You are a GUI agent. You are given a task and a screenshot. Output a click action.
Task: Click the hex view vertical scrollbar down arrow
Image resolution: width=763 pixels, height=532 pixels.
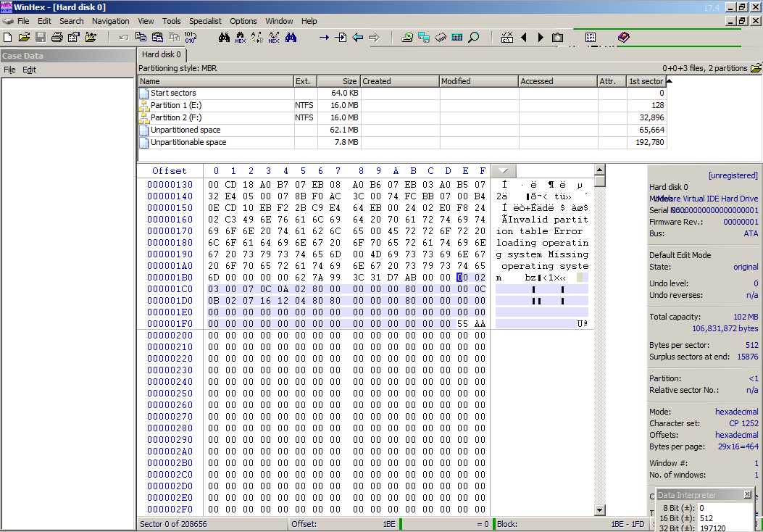coord(599,510)
